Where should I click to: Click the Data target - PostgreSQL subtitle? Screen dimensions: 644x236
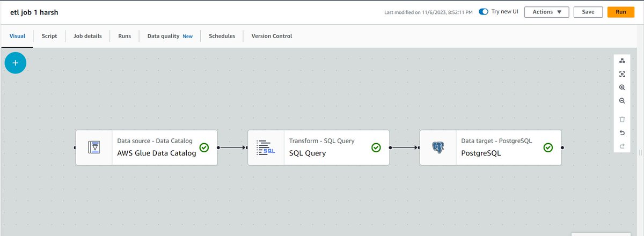496,141
